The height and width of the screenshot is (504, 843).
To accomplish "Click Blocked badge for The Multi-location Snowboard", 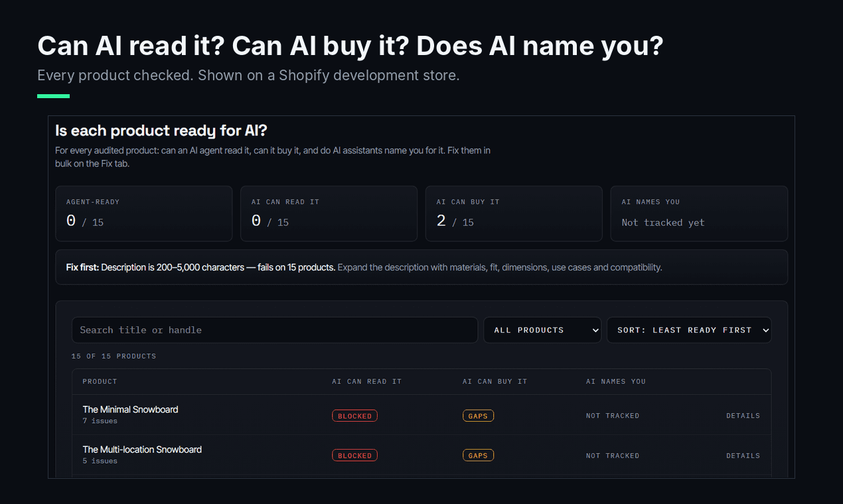I will [354, 456].
